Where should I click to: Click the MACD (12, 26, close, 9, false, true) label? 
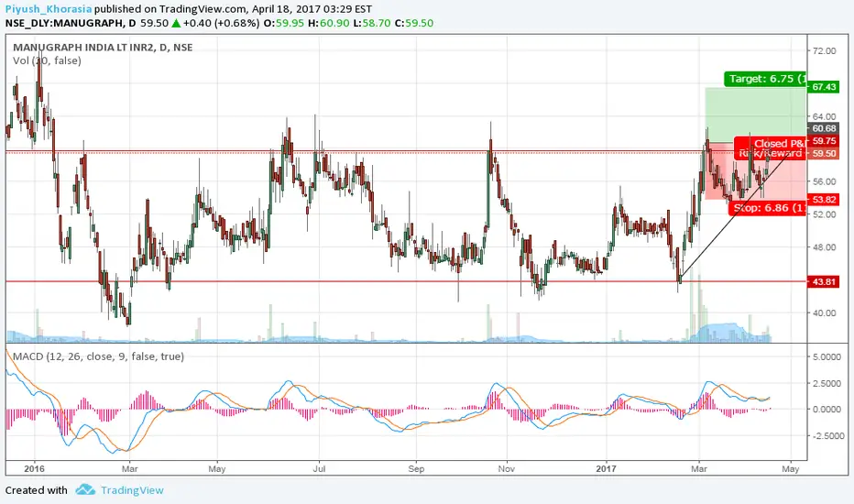(98, 356)
